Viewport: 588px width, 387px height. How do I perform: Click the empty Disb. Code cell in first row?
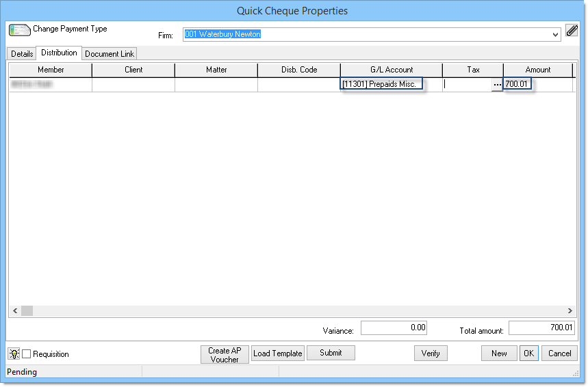pyautogui.click(x=299, y=85)
